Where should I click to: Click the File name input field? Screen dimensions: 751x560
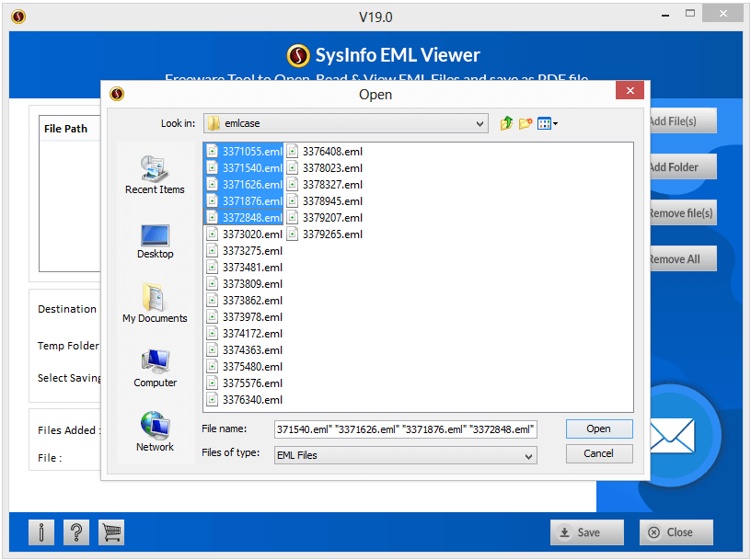click(405, 429)
